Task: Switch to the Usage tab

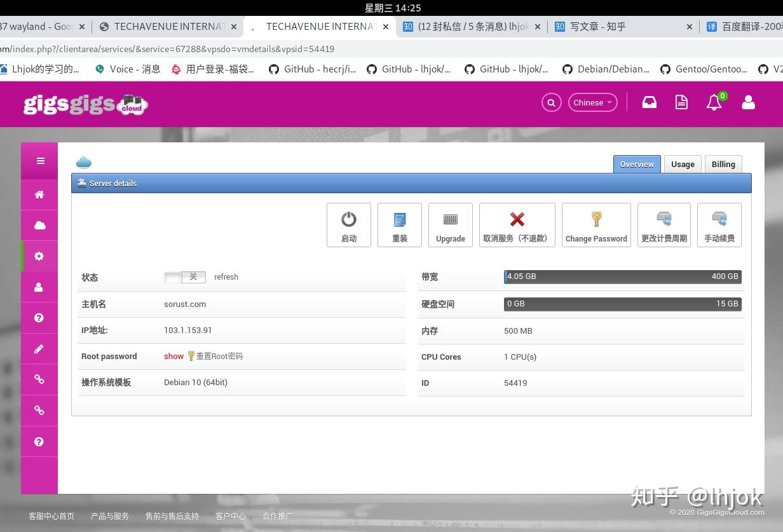Action: pyautogui.click(x=682, y=164)
